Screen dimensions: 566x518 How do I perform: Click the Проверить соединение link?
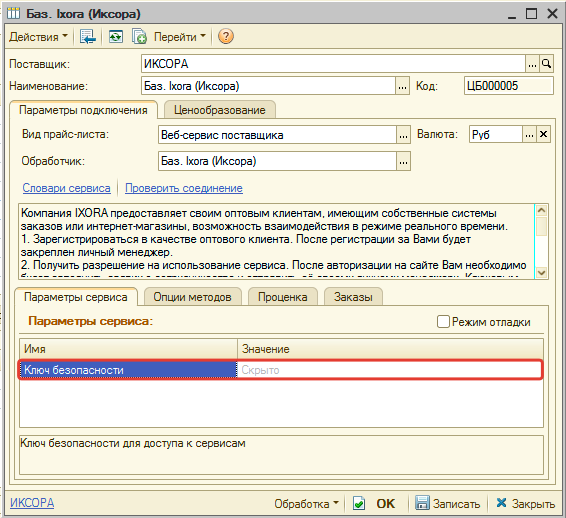coord(184,188)
